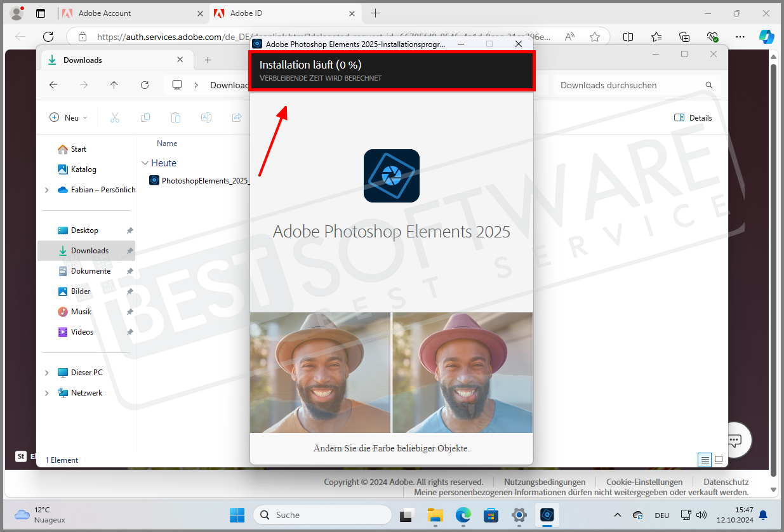Open the chat bubble button on webpage
The image size is (784, 532).
coord(735,439)
